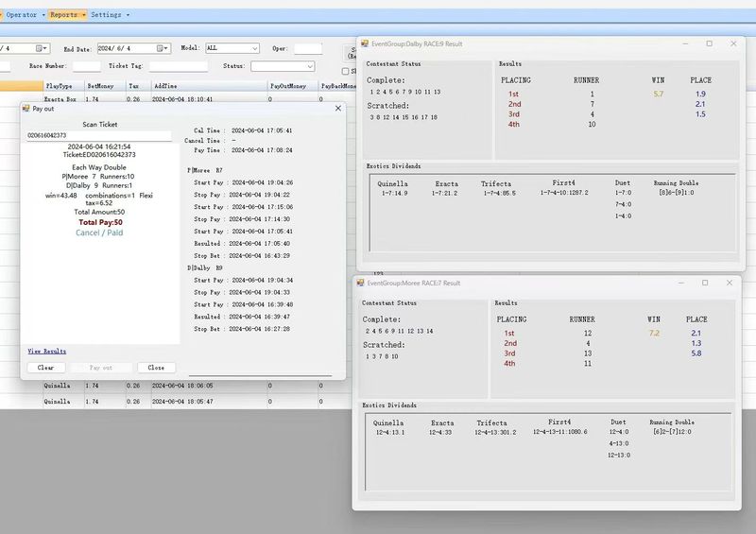This screenshot has height=534, width=756.
Task: Click Dalby Running Double [8]6-[9]1:0
Action: click(677, 193)
